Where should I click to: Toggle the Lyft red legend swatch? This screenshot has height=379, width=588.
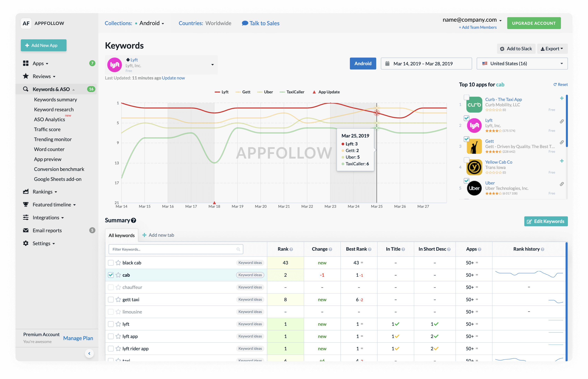217,92
